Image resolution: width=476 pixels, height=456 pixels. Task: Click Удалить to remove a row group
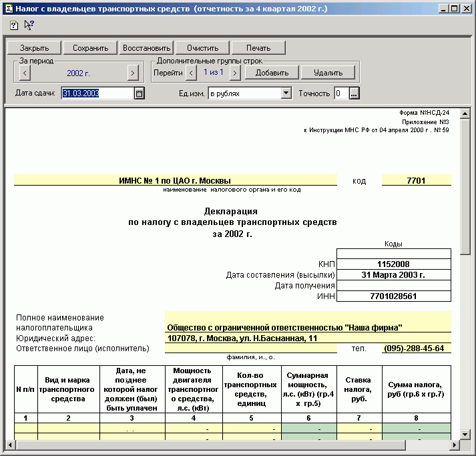pyautogui.click(x=328, y=73)
